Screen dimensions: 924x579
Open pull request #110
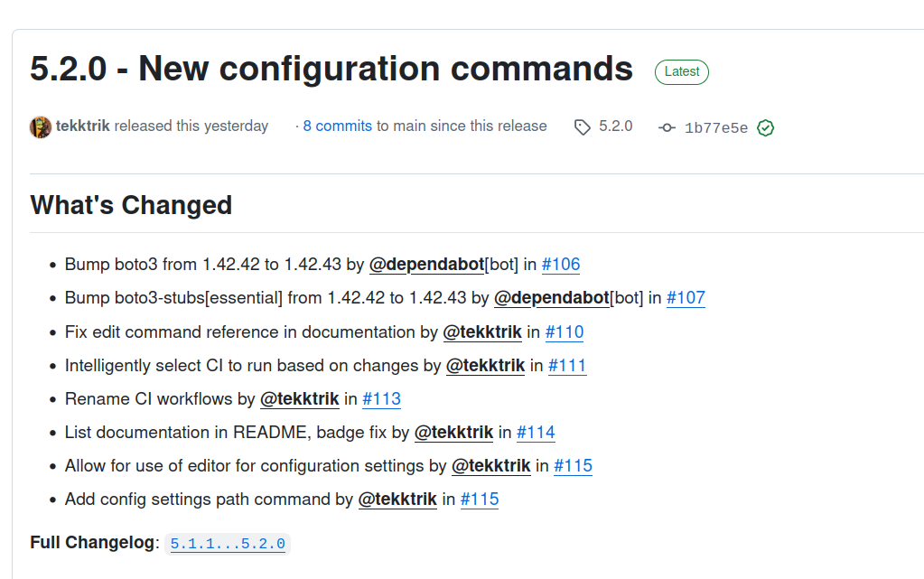pyautogui.click(x=565, y=332)
